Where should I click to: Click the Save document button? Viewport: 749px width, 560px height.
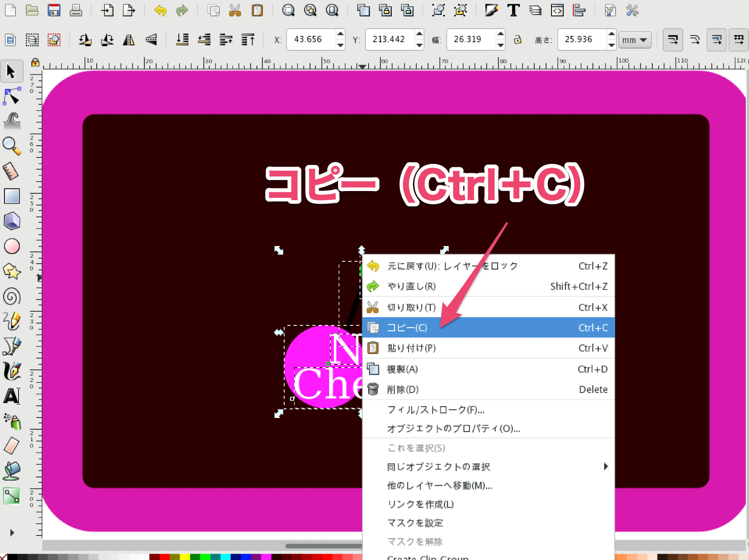coord(54,10)
